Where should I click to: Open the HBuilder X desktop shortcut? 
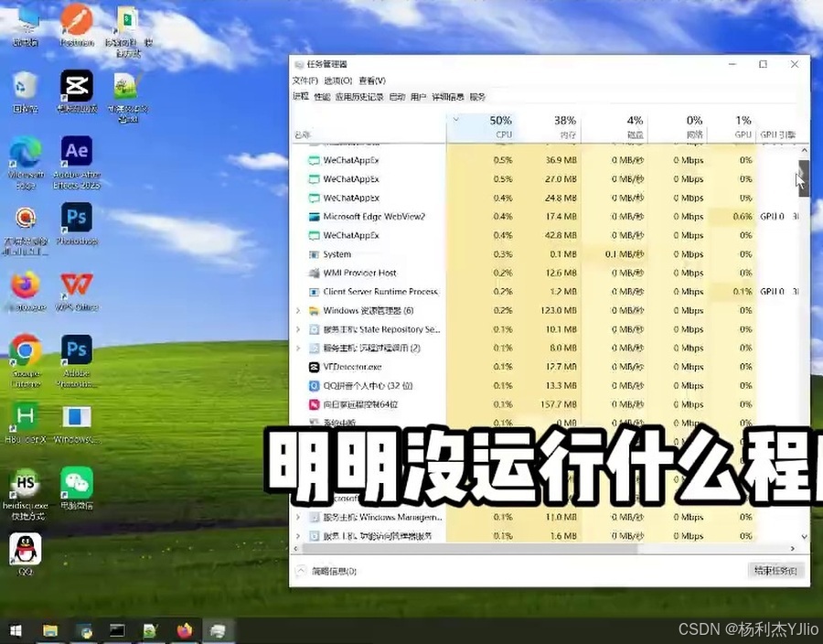26,423
